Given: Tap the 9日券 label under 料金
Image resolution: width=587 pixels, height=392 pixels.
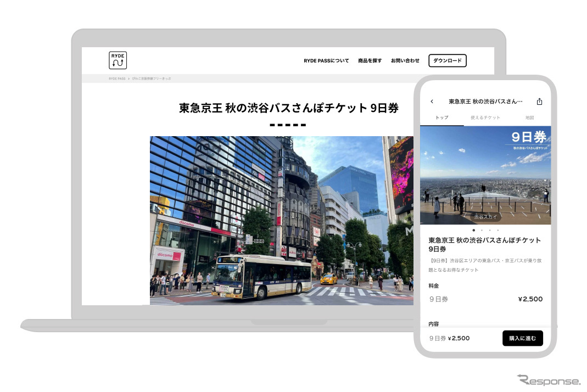Looking at the screenshot, I should click(x=439, y=299).
